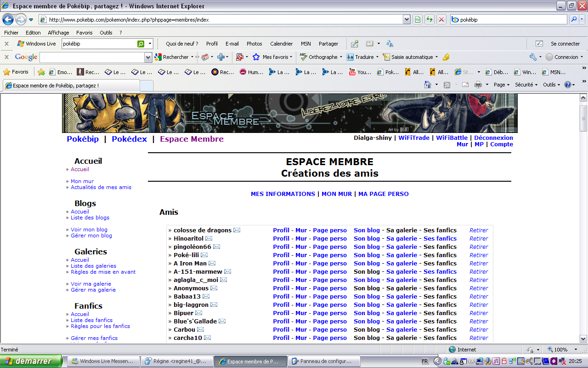This screenshot has width=588, height=368.
Task: Click the Favoris star button
Action: (16, 72)
